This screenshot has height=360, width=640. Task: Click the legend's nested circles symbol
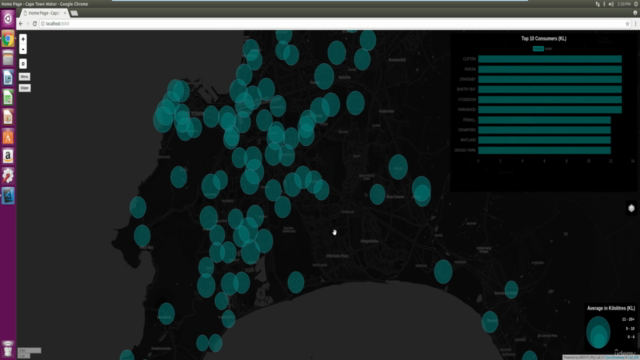coord(598,332)
